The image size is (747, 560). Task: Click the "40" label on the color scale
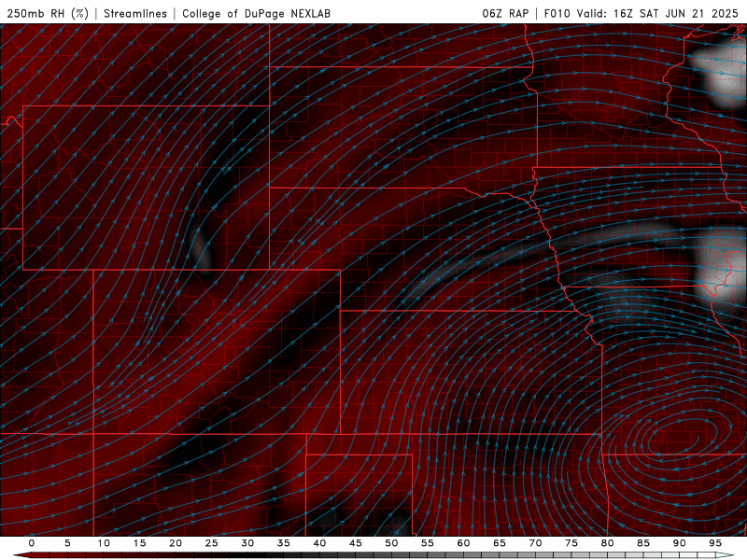tap(319, 543)
